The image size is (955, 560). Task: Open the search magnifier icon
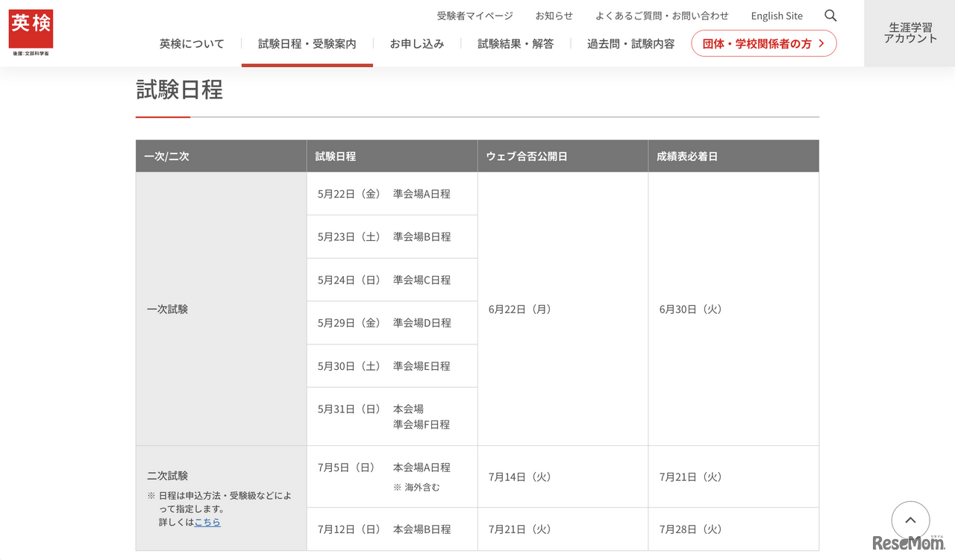click(x=830, y=16)
